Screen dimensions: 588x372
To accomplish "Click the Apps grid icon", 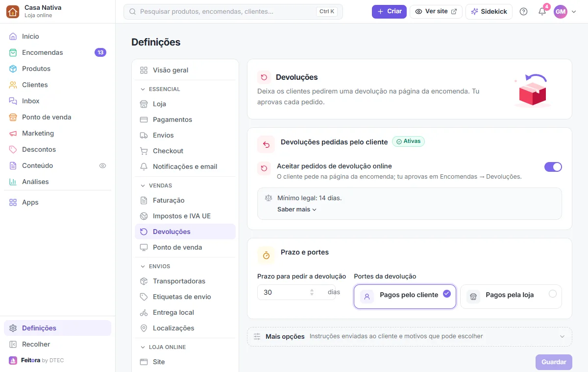I will tap(13, 202).
